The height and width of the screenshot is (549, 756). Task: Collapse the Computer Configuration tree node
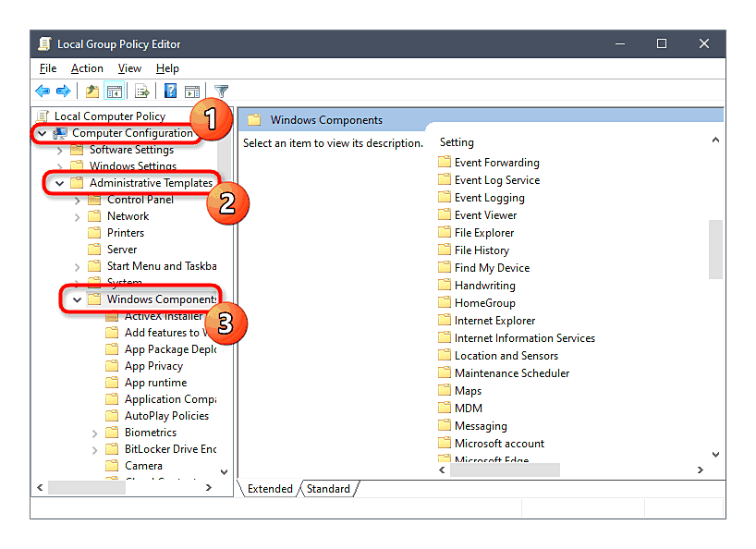(42, 133)
